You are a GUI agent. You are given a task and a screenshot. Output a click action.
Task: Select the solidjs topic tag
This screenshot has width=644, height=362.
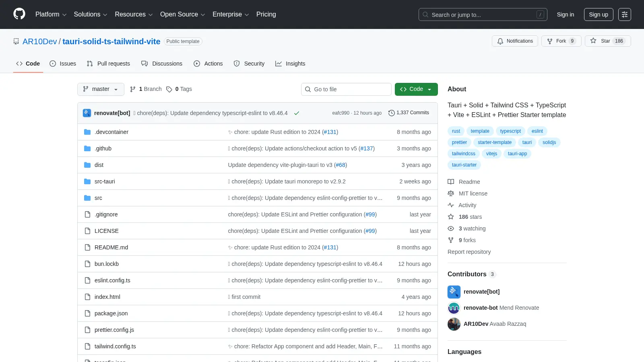click(x=549, y=142)
